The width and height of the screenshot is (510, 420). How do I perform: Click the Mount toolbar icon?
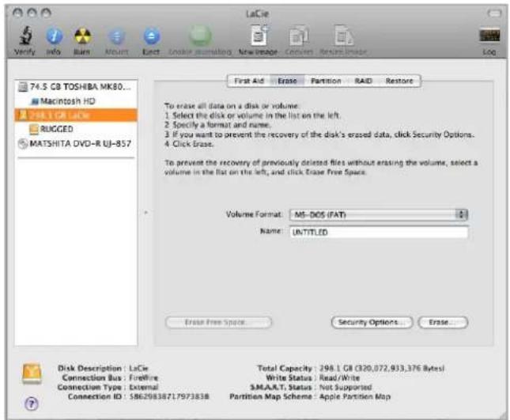117,36
